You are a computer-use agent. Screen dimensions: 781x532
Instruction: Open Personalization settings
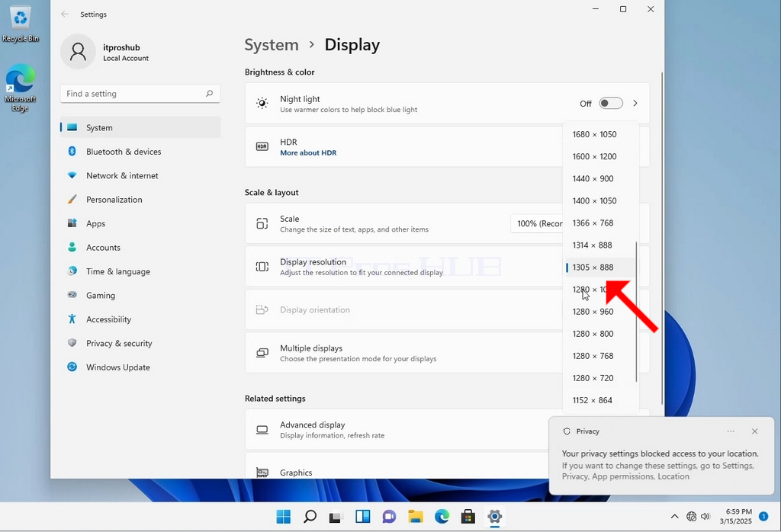coord(140,199)
